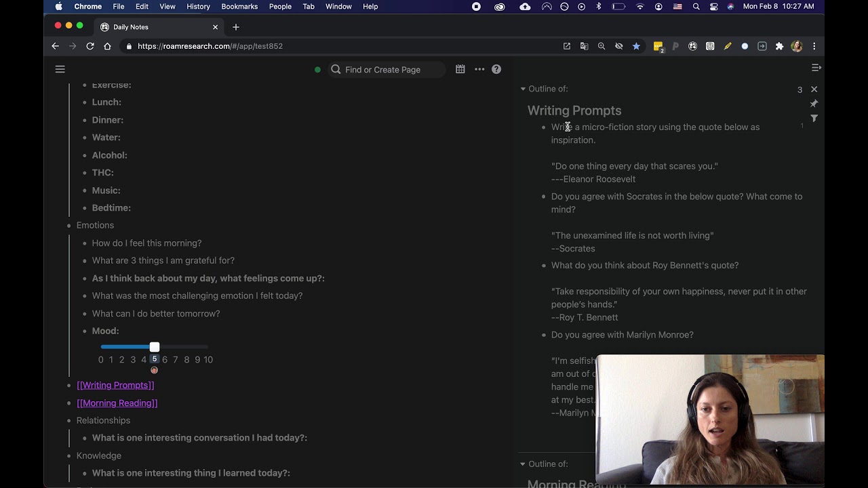Click the Apple menu logo
The image size is (868, 488).
(x=58, y=6)
